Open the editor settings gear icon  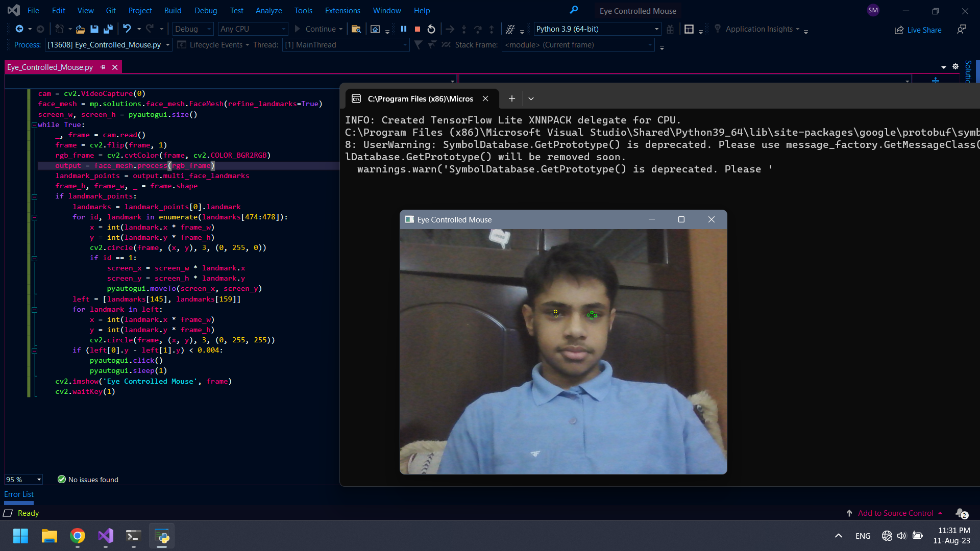click(x=955, y=67)
